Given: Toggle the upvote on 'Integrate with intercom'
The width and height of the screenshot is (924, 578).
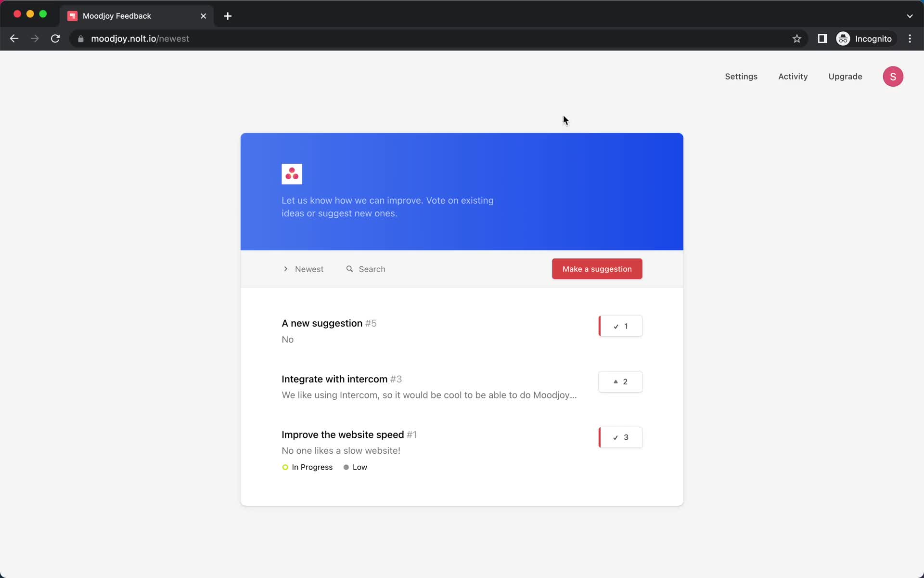Looking at the screenshot, I should point(619,381).
